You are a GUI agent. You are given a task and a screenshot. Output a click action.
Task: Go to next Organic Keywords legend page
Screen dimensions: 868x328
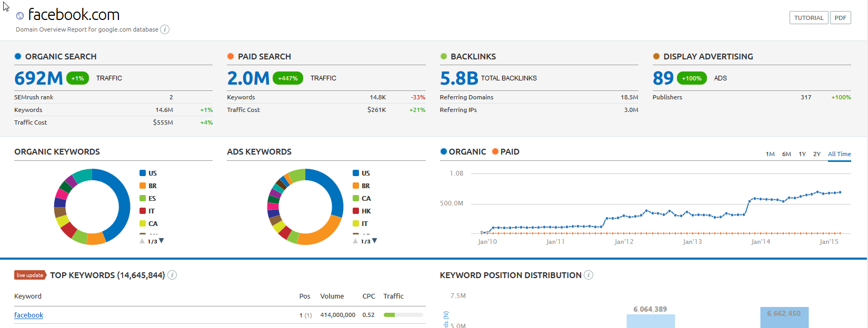click(162, 241)
